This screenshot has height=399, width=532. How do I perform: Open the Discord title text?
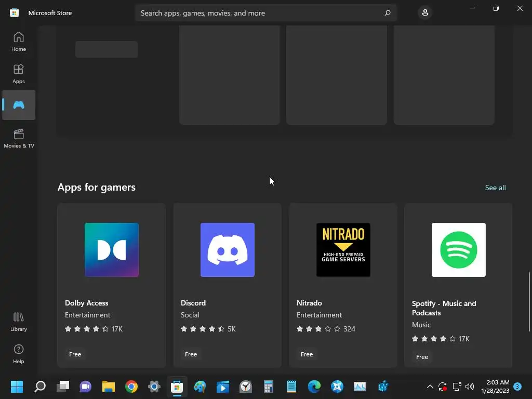193,303
